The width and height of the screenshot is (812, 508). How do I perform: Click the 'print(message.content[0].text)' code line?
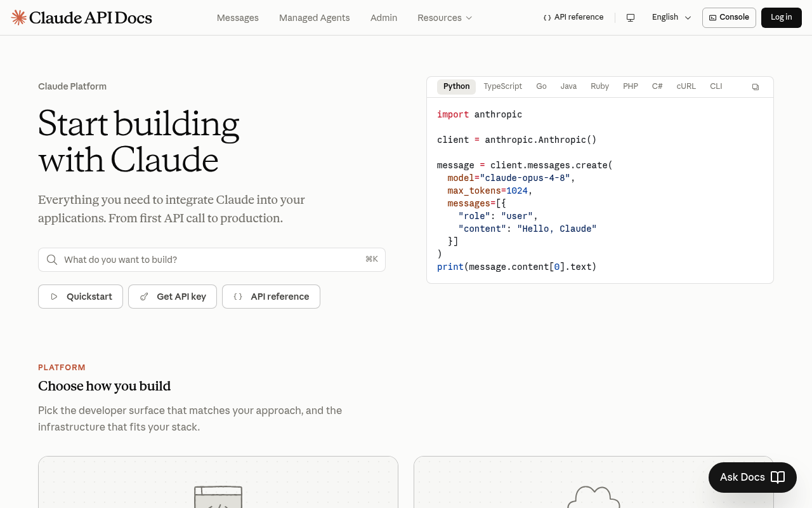tap(517, 267)
